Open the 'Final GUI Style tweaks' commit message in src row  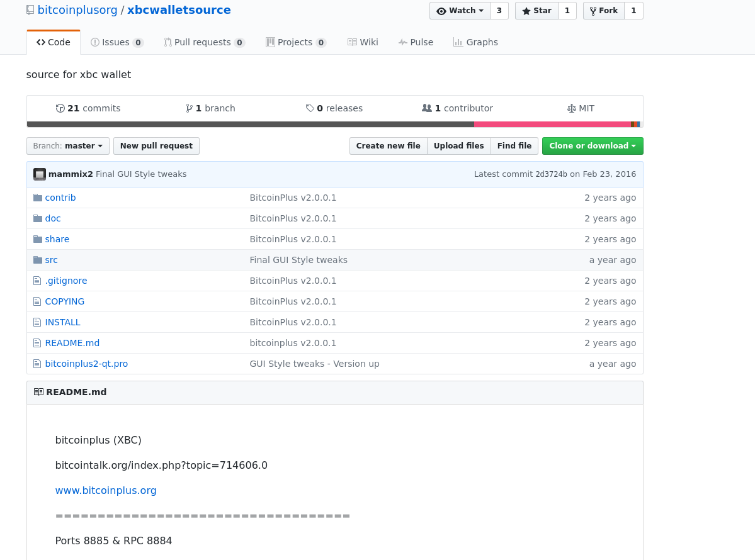(298, 260)
